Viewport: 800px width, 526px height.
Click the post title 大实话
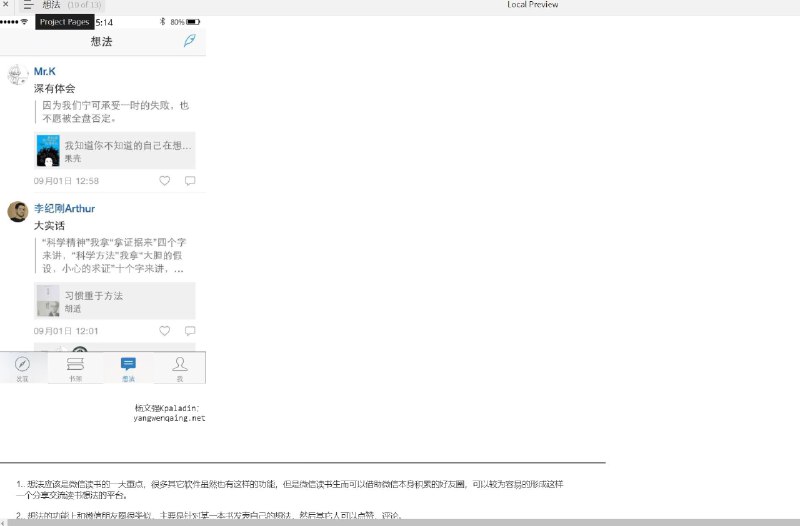point(49,226)
